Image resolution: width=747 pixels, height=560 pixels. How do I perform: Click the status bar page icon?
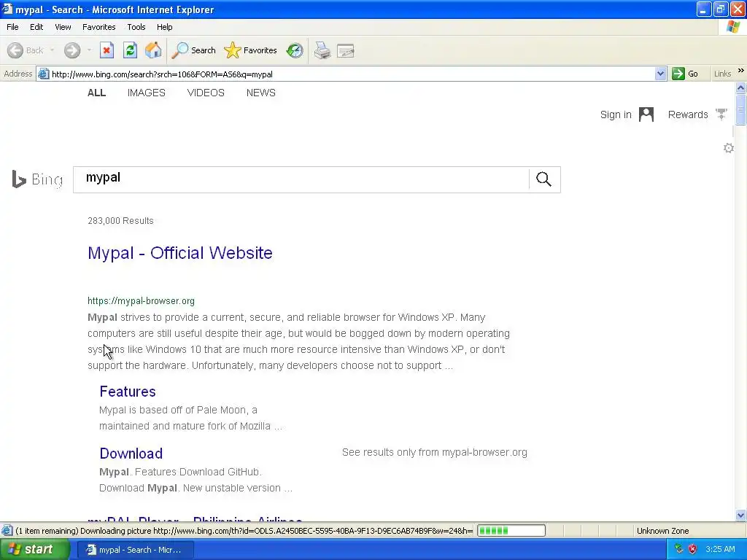tap(7, 531)
